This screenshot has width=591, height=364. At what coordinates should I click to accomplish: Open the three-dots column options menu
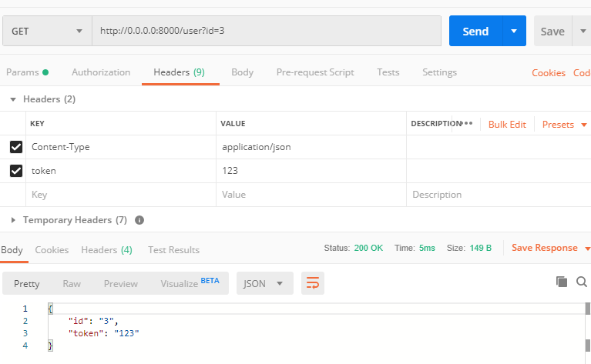click(x=468, y=123)
